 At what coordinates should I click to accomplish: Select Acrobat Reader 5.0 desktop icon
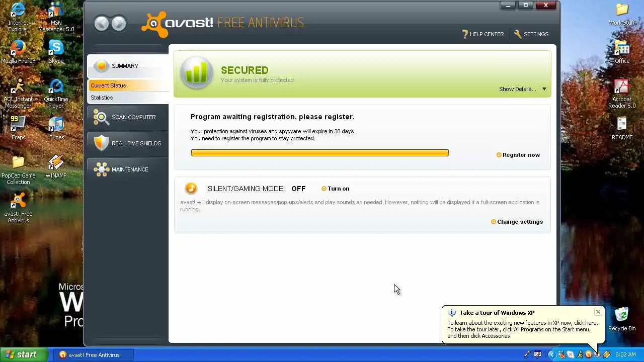(x=622, y=94)
